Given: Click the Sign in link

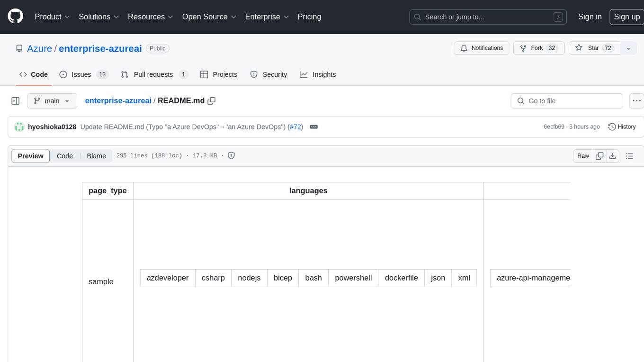Looking at the screenshot, I should click(x=590, y=17).
